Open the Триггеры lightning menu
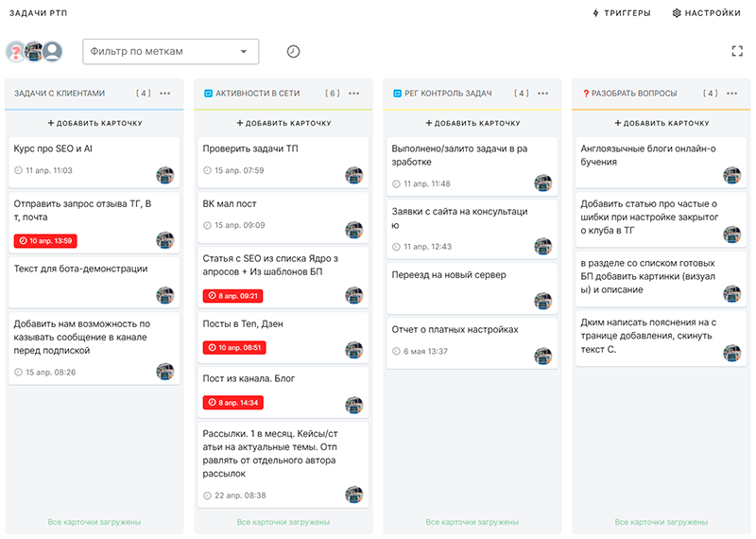Screen dimensions: 756x539 point(620,13)
